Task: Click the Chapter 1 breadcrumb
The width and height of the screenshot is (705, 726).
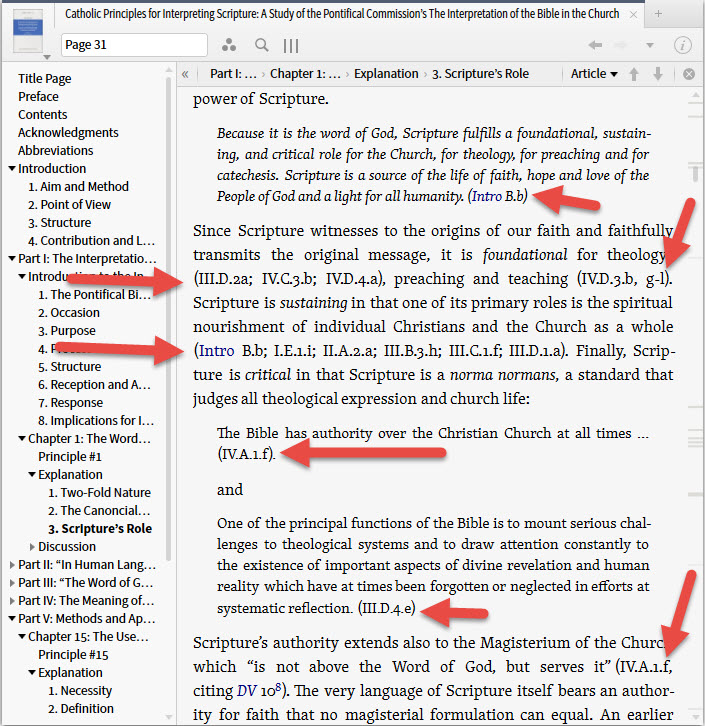Action: pyautogui.click(x=305, y=74)
